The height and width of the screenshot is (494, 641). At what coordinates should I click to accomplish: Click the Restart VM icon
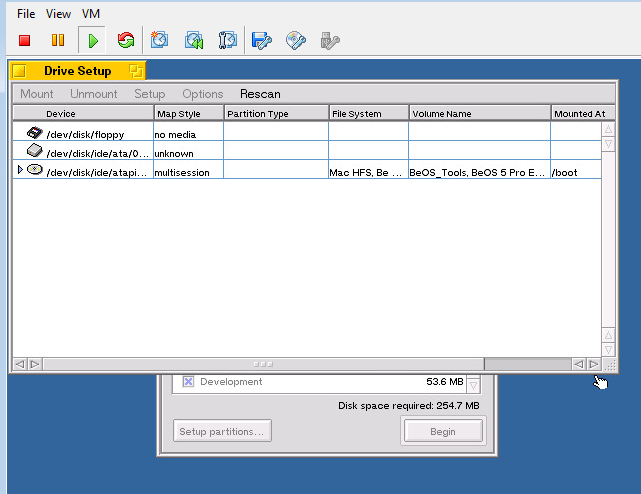coord(125,41)
